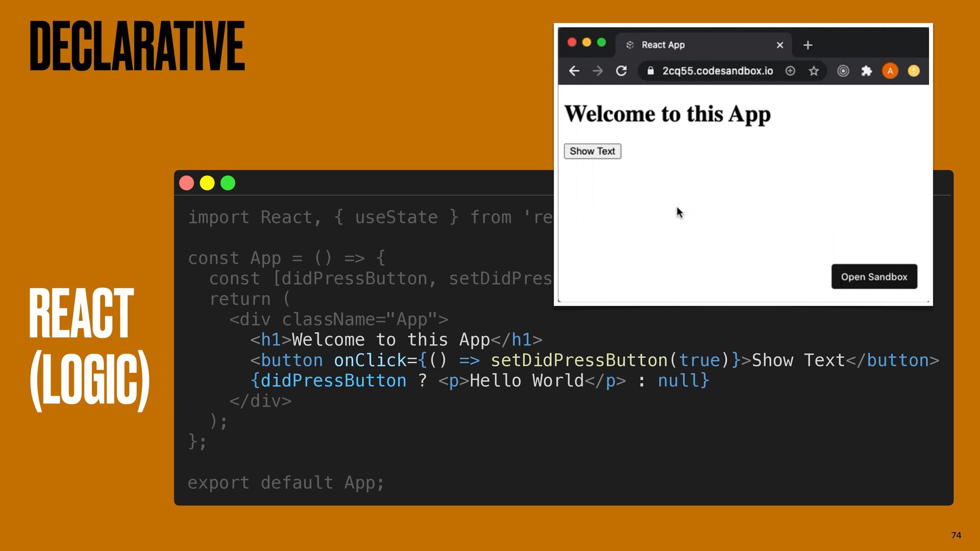Click slide page number 74
Screen dimensions: 980x551
point(956,535)
